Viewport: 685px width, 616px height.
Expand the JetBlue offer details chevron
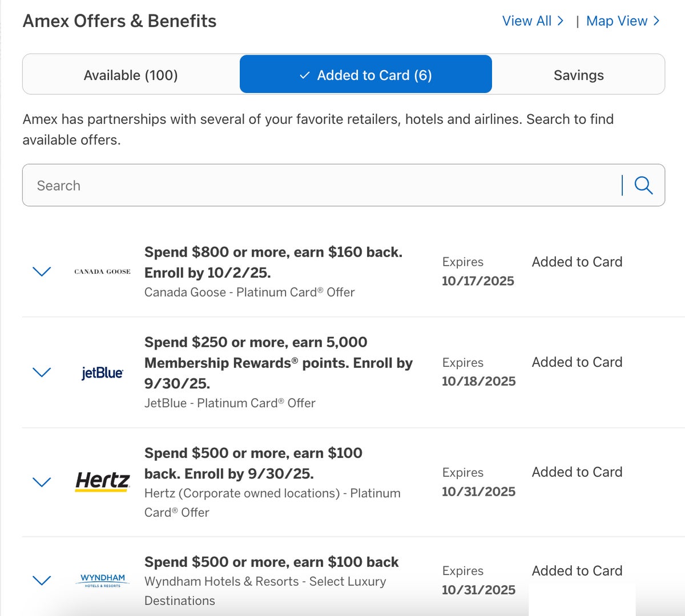point(42,372)
